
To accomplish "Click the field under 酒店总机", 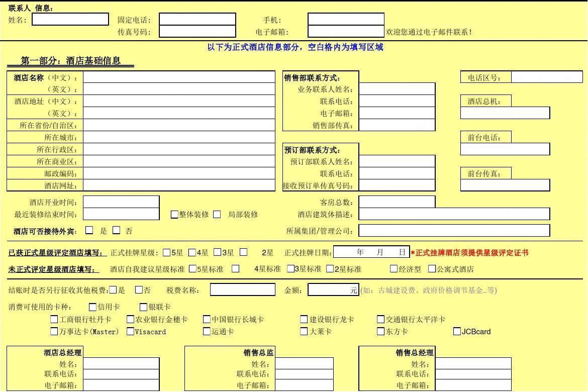I will (505, 113).
